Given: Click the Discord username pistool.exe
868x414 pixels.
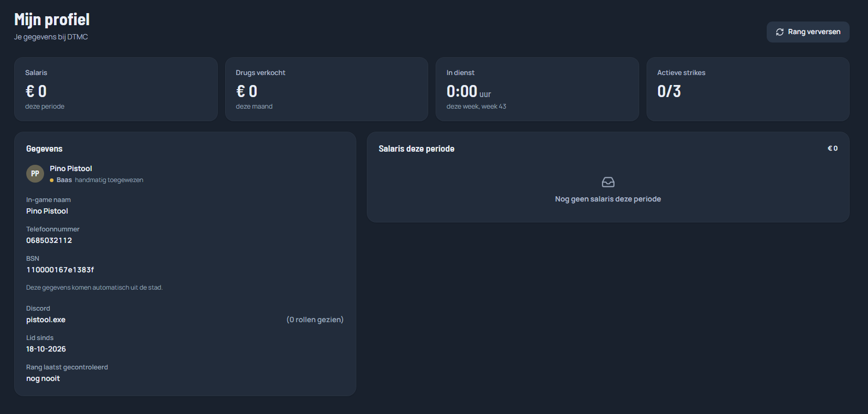Looking at the screenshot, I should tap(46, 320).
